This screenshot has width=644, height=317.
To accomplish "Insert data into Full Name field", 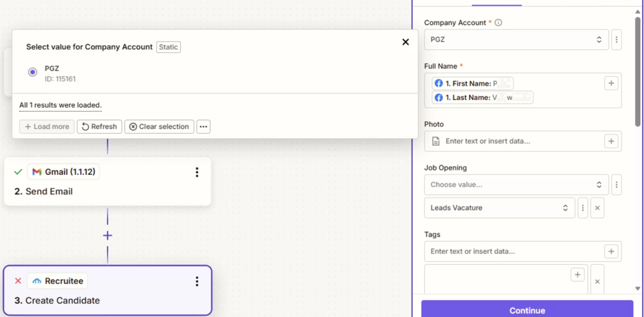I will click(x=611, y=83).
